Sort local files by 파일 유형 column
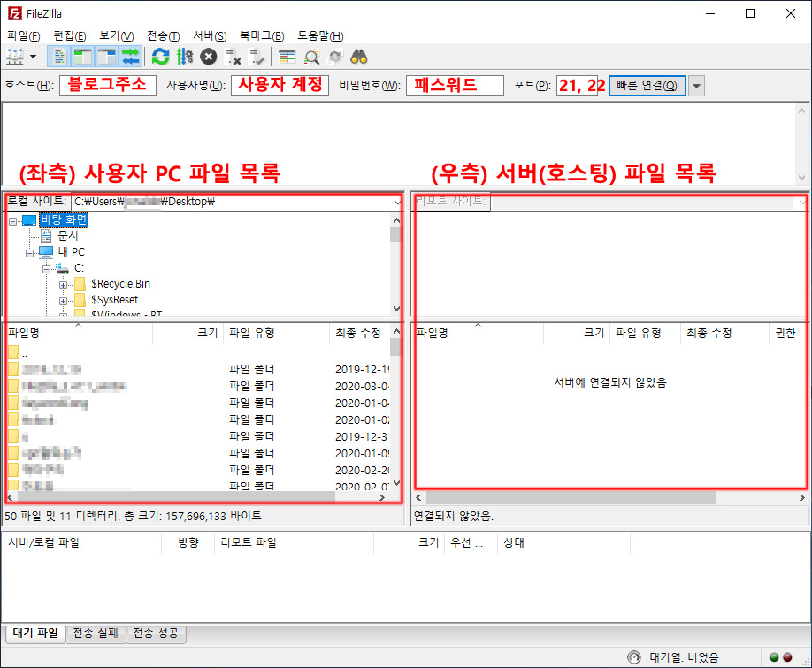This screenshot has width=812, height=668. click(x=276, y=333)
